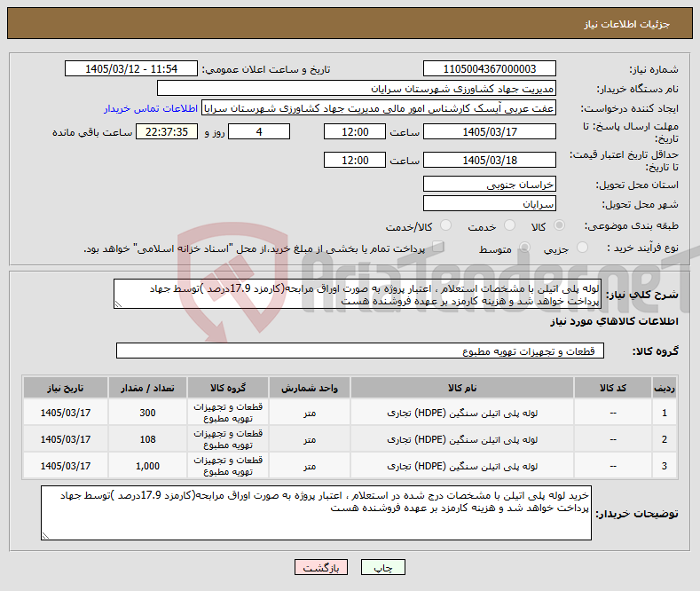Toggle the اسناد خزانه اسلامی payment checkbox
Screen dimensions: 700x591
tap(438, 247)
